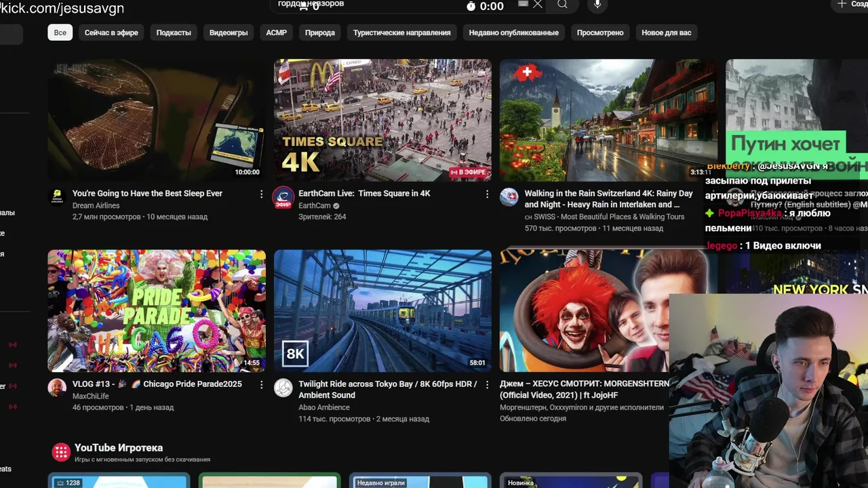The image size is (868, 488).
Task: Click the 58:01 duration badge on Tokyo video
Action: tap(477, 363)
